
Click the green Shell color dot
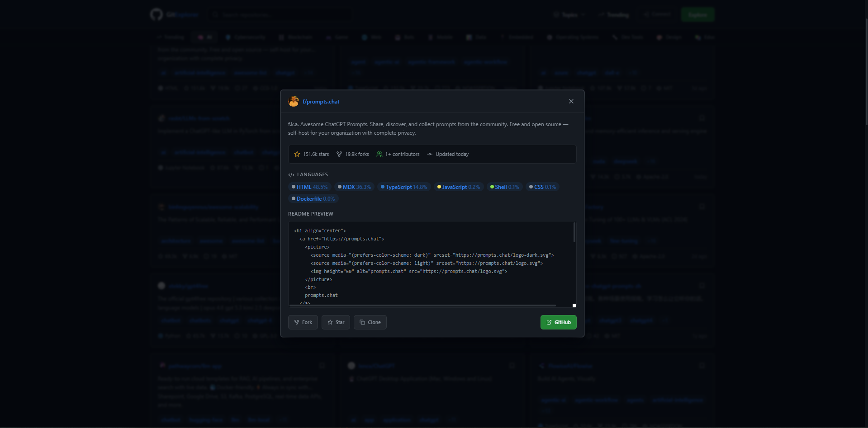tap(492, 187)
